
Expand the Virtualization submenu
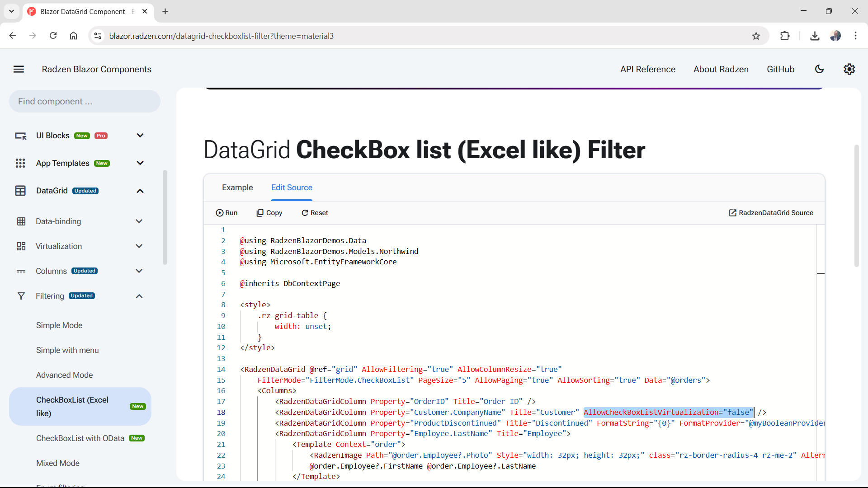coord(139,246)
